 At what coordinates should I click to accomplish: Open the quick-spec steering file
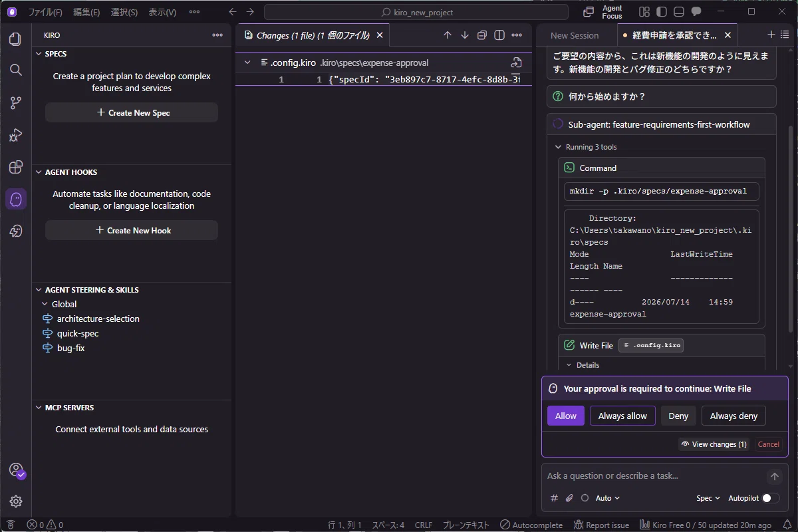[77, 333]
